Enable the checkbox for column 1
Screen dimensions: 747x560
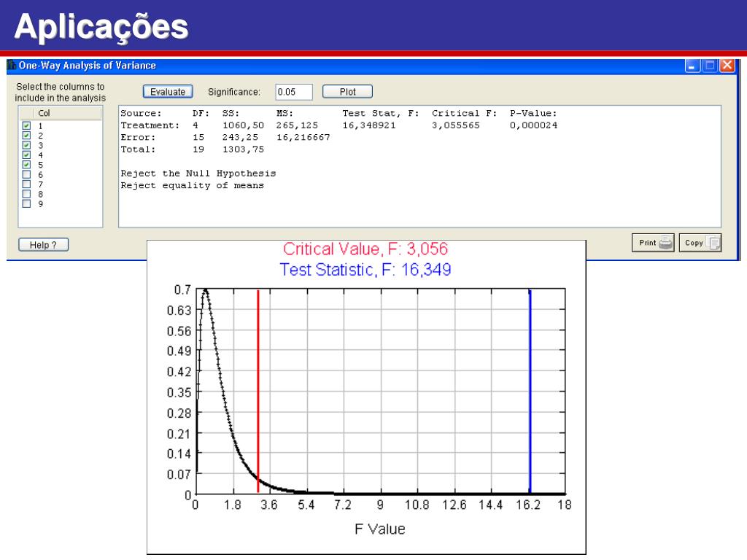[x=27, y=125]
